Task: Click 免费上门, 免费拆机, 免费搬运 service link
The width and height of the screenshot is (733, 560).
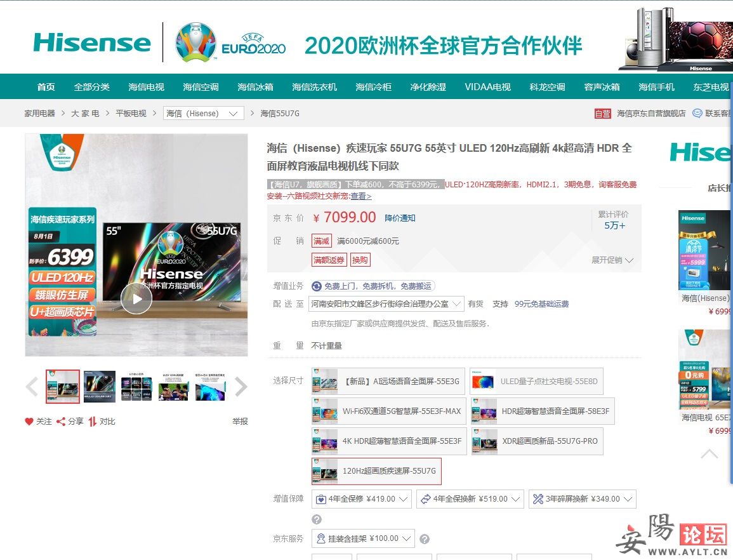Action: click(373, 286)
